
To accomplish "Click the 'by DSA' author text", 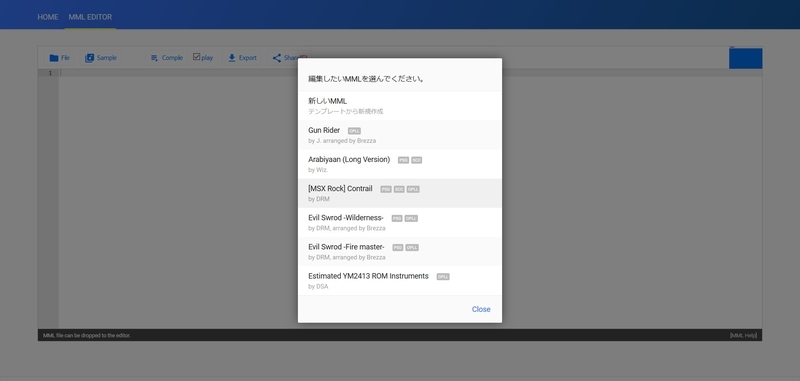I will [x=318, y=287].
